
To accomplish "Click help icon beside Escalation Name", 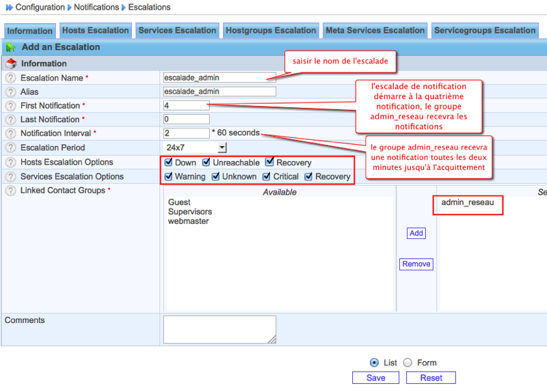I will click(x=10, y=78).
